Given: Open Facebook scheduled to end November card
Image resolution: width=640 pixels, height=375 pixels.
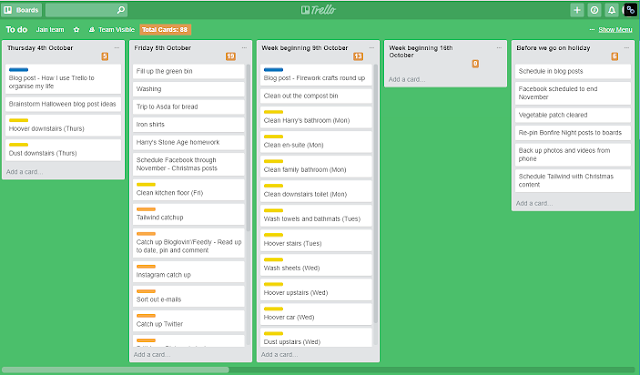Looking at the screenshot, I should 573,93.
